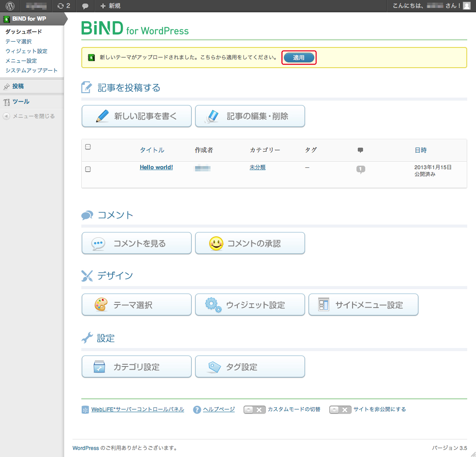Screen dimensions: 476x457
Task: Click the comment count bubble showing 1
Action: tap(361, 169)
